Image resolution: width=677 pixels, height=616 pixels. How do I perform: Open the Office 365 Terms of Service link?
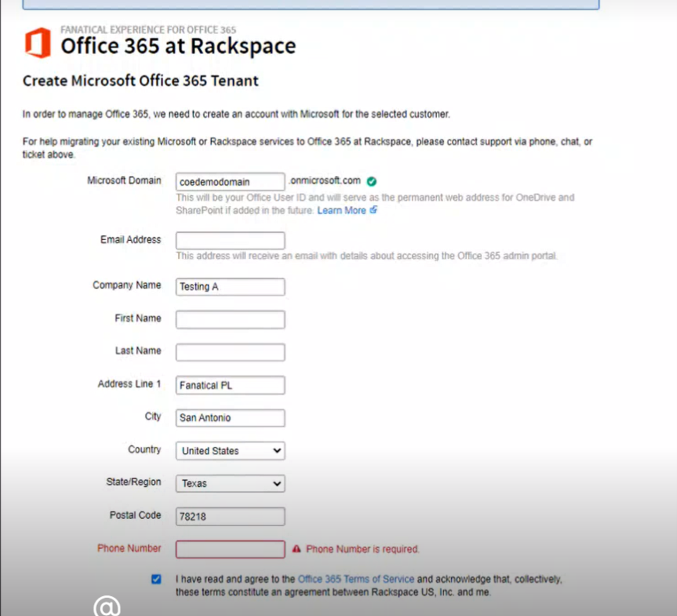tap(356, 579)
